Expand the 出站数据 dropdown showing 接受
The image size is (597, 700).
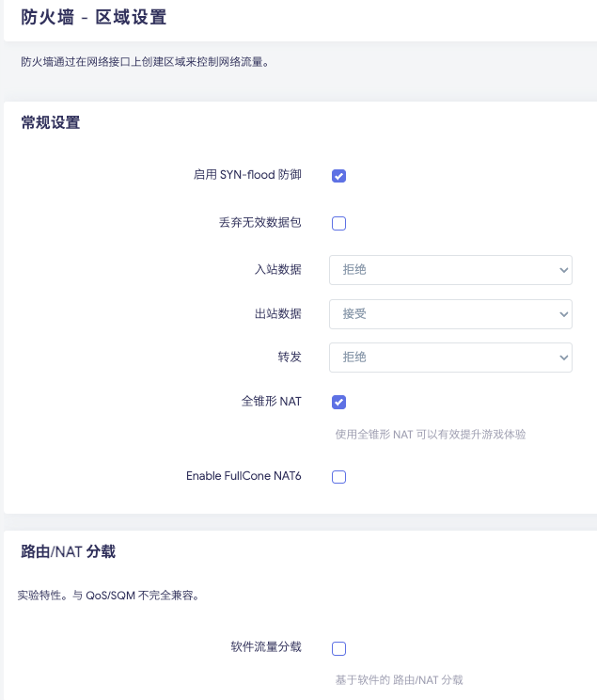point(450,314)
